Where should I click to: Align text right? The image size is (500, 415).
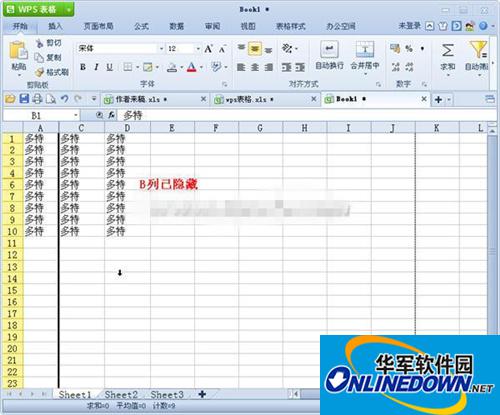point(269,68)
